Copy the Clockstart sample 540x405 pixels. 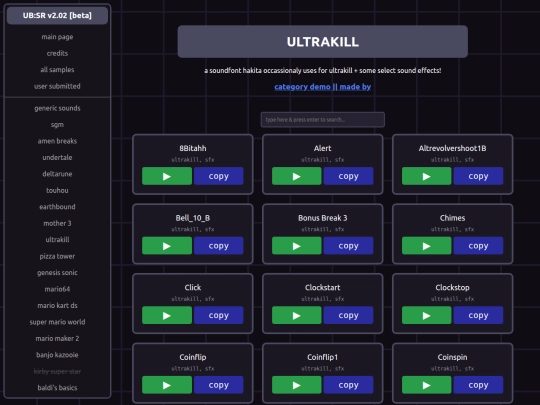[x=349, y=315]
